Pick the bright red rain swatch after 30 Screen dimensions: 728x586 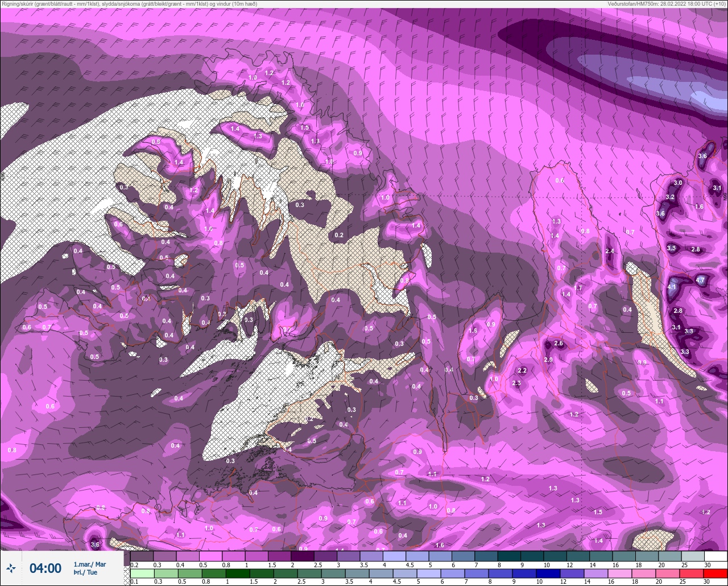[715, 573]
